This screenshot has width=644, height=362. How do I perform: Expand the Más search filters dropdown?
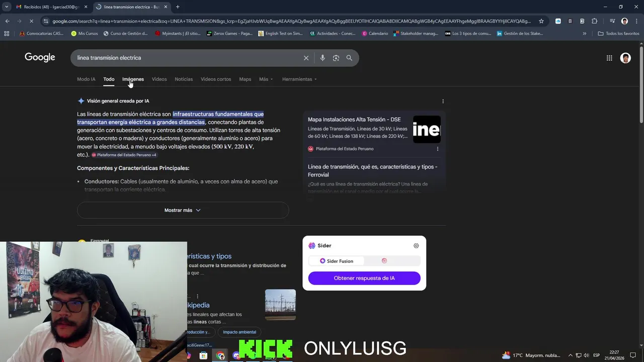[x=266, y=79]
